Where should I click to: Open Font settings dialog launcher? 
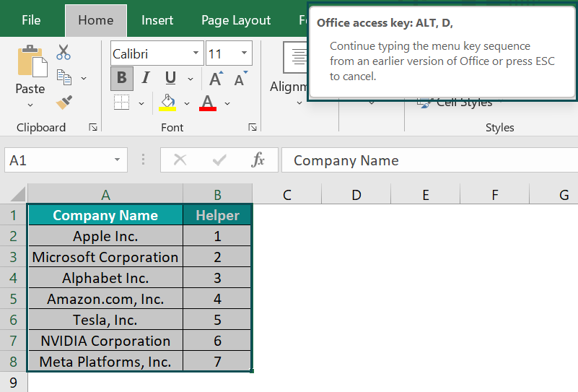253,128
